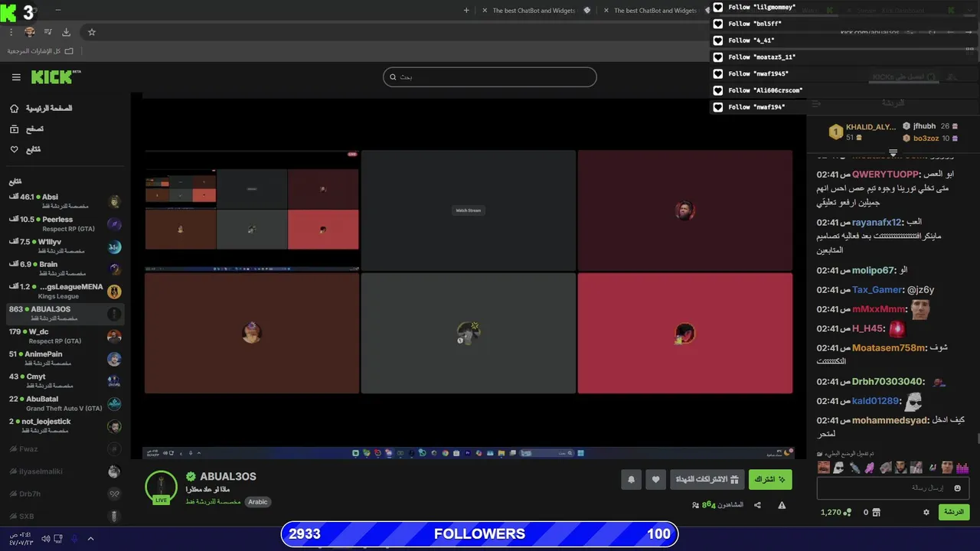The height and width of the screenshot is (551, 980).
Task: Click the KICK logo
Action: point(55,77)
